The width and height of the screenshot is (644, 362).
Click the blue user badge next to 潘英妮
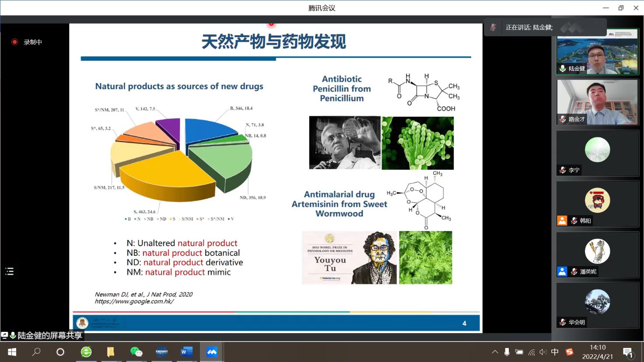click(x=562, y=271)
